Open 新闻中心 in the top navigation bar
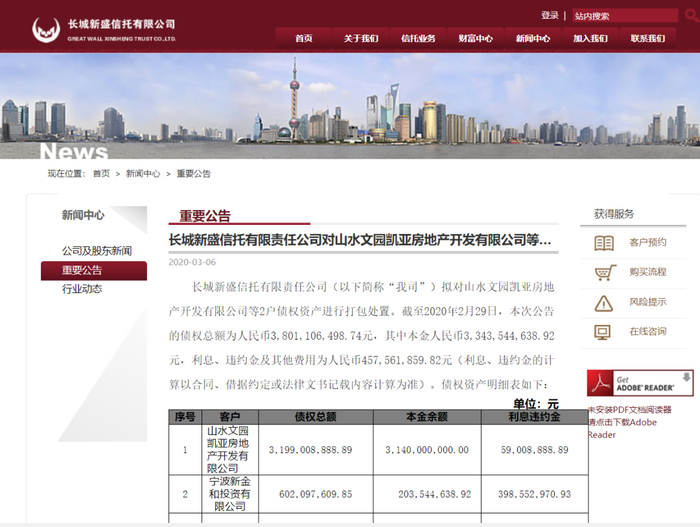The width and height of the screenshot is (700, 527). click(533, 38)
